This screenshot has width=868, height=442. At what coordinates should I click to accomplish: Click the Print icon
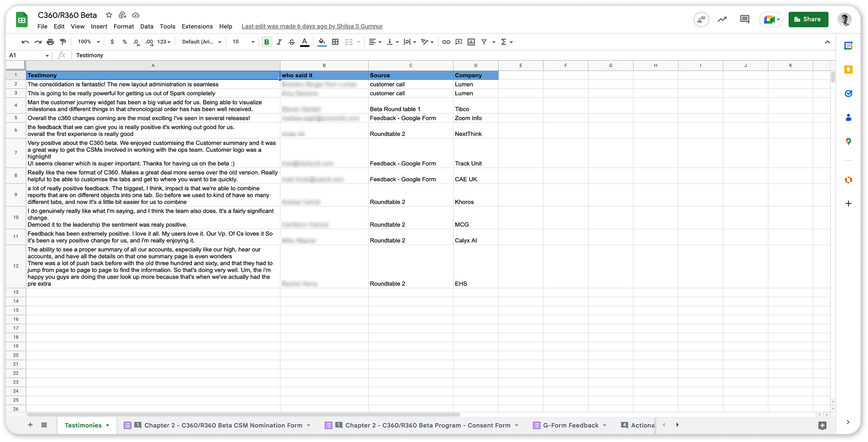tap(50, 42)
